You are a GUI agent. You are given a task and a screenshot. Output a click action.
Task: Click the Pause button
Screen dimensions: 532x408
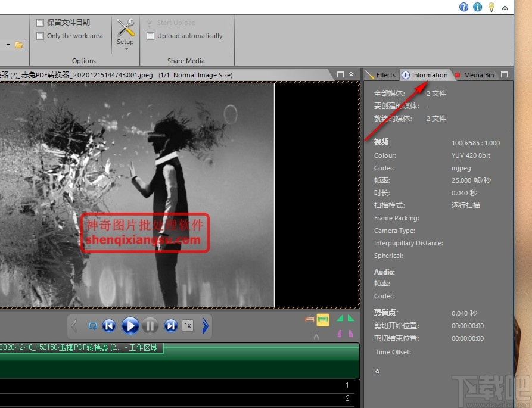pyautogui.click(x=150, y=326)
